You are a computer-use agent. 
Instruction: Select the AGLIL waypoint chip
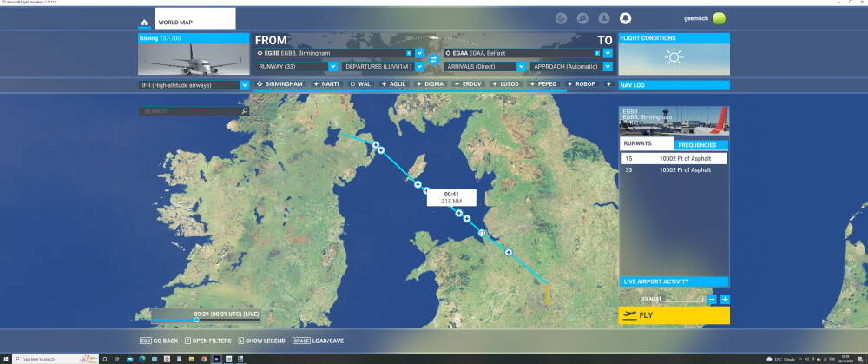[393, 83]
